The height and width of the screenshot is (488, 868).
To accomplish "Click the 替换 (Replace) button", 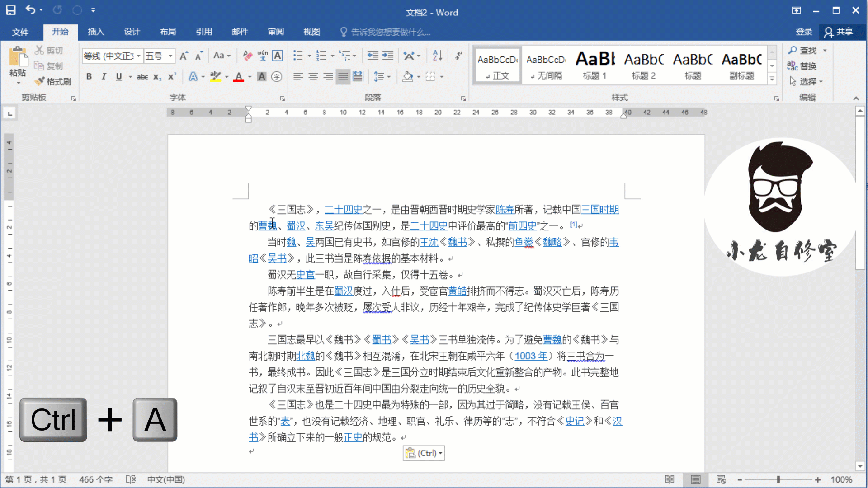I will pos(802,66).
